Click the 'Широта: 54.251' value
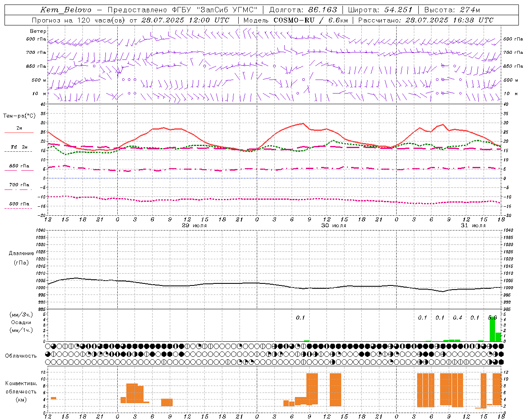The width and height of the screenshot is (525, 420). click(x=380, y=10)
